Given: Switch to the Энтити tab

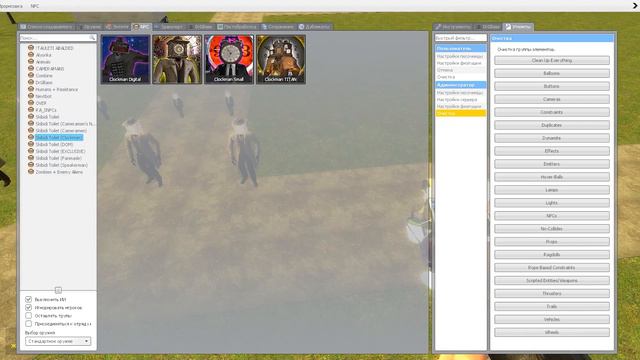Looking at the screenshot, I should point(117,27).
